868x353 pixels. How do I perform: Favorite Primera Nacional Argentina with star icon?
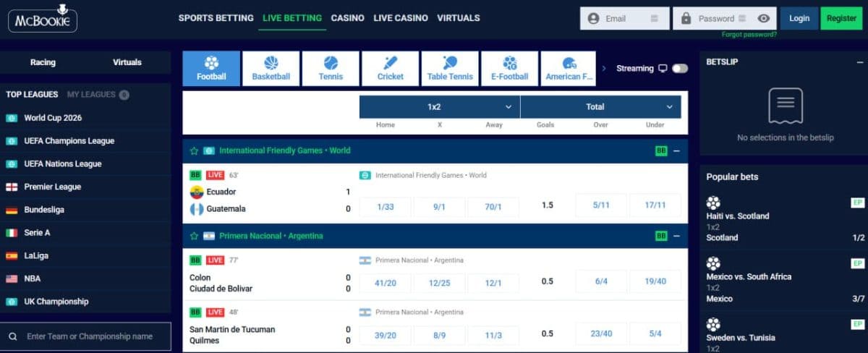point(194,236)
